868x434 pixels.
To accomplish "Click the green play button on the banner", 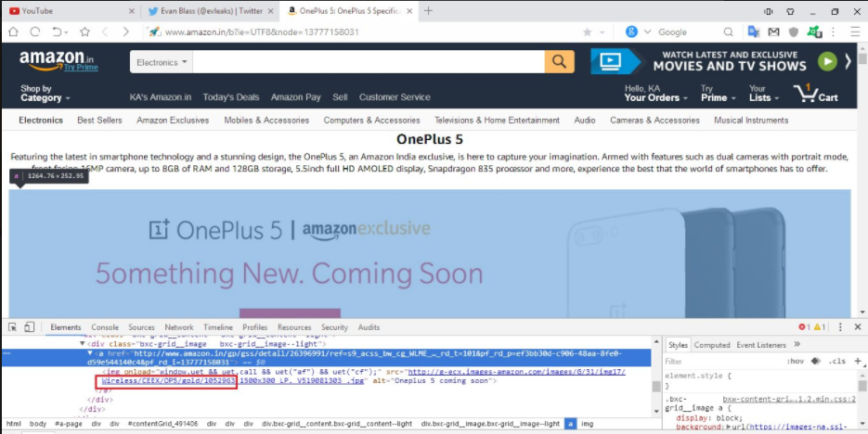I will coord(827,61).
